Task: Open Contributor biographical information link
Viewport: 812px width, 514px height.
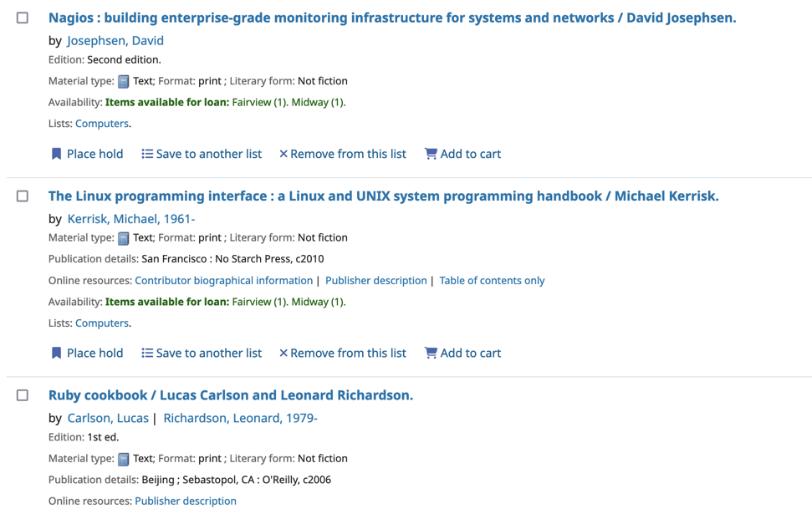Action: point(223,281)
